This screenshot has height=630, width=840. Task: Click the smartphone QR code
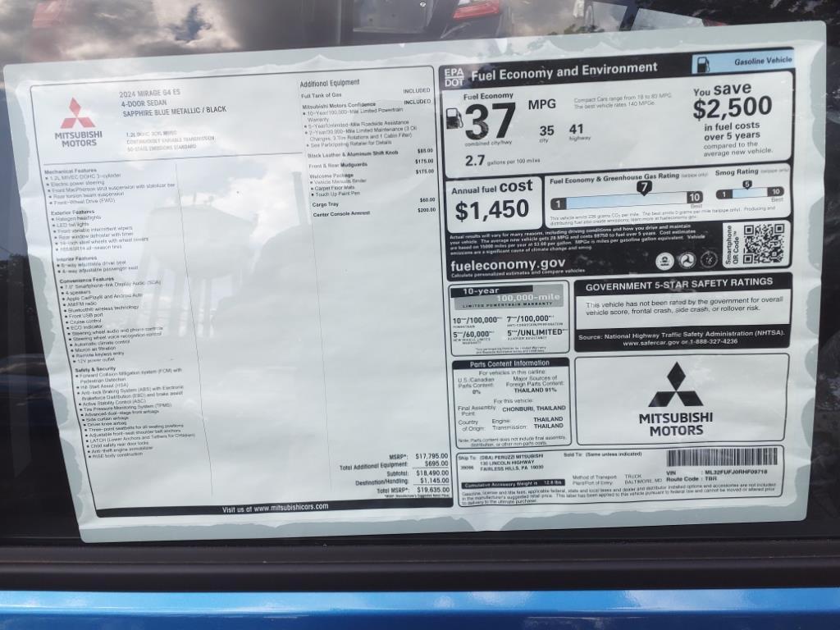tap(763, 244)
